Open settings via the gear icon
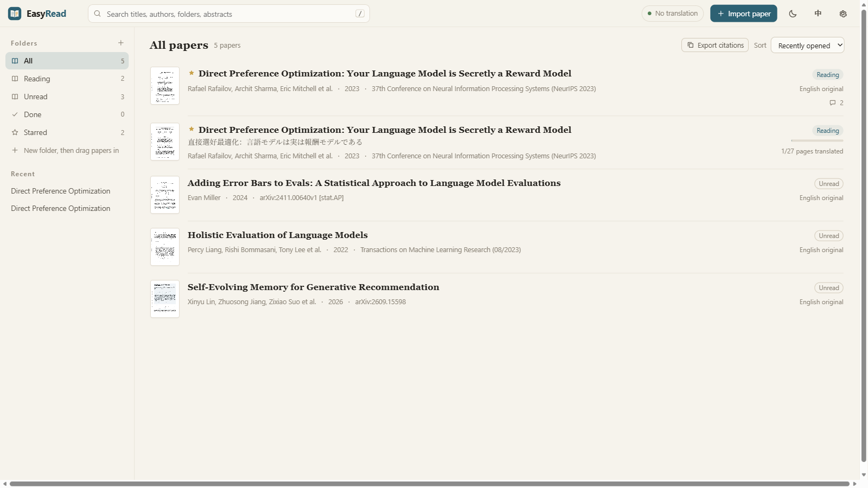The image size is (868, 488). click(843, 14)
